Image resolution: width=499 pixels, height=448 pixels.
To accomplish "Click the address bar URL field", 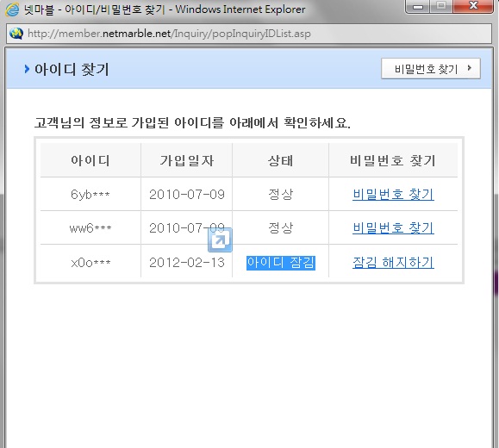I will (x=249, y=34).
